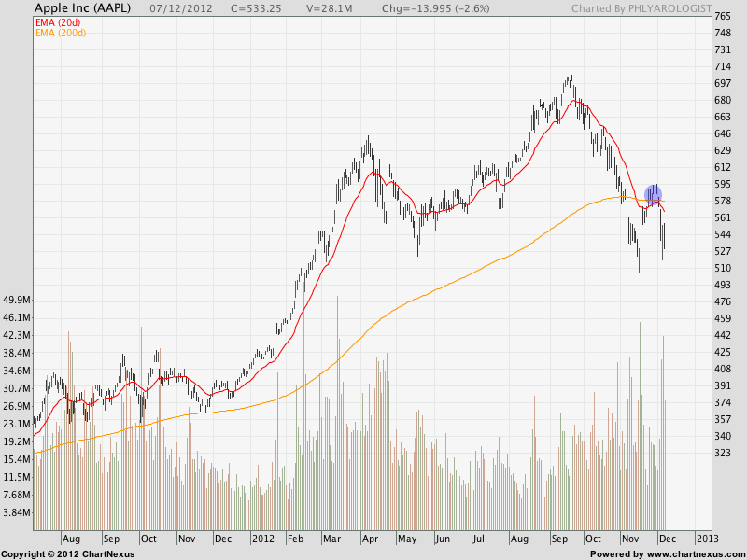The width and height of the screenshot is (747, 560).
Task: Select the EMA (20d) legend label
Action: [x=59, y=21]
